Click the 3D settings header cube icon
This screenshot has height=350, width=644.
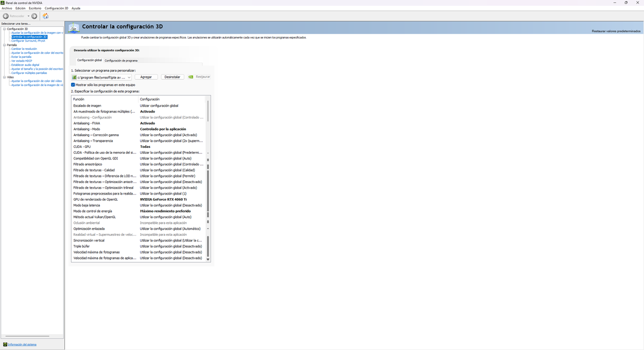(74, 28)
